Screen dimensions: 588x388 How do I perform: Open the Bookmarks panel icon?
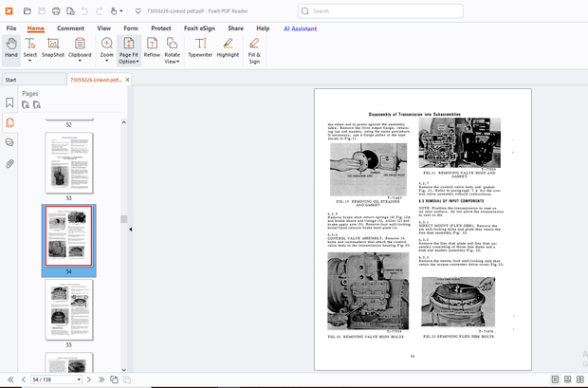tap(9, 102)
